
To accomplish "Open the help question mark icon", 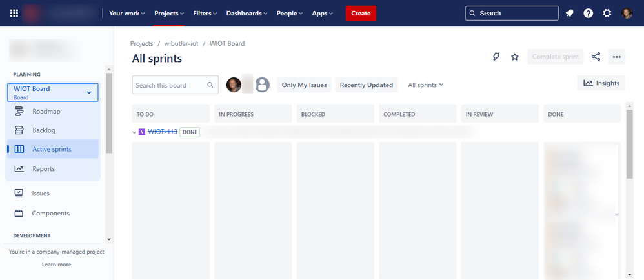I will [x=588, y=13].
